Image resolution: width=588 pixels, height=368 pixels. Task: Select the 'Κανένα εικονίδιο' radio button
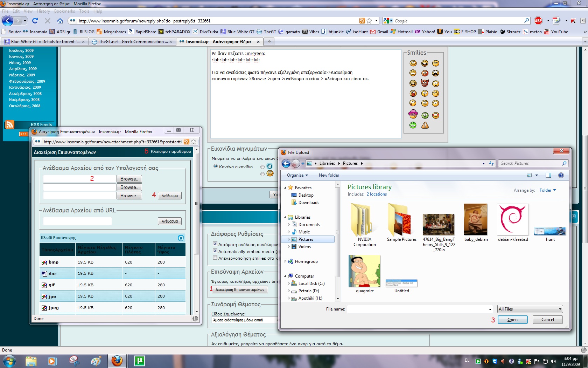click(216, 166)
